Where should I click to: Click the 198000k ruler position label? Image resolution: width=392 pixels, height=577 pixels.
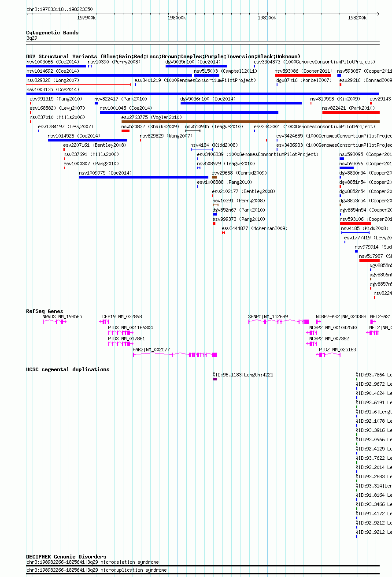[177, 18]
